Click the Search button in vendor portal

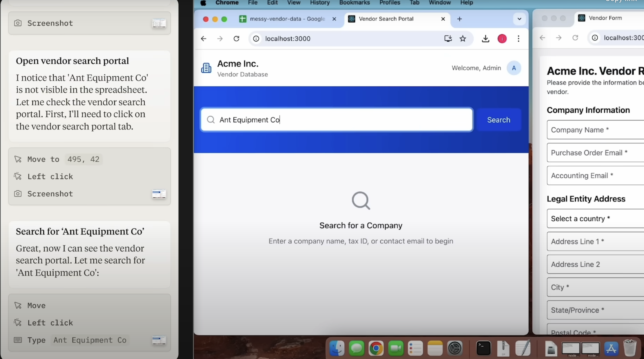click(499, 120)
